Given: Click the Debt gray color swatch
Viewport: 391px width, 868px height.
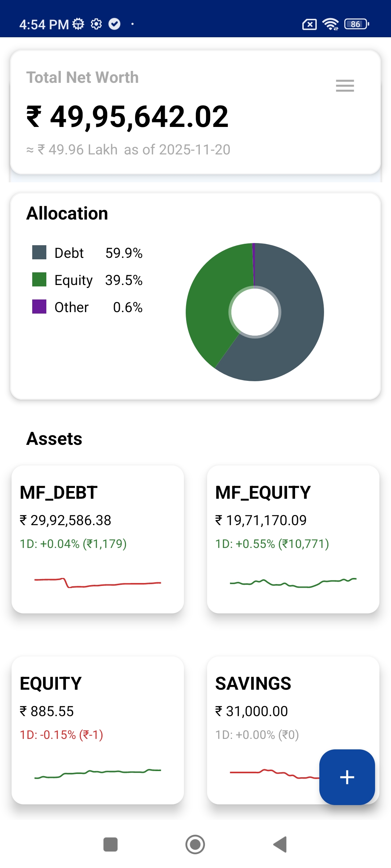Looking at the screenshot, I should tap(39, 252).
